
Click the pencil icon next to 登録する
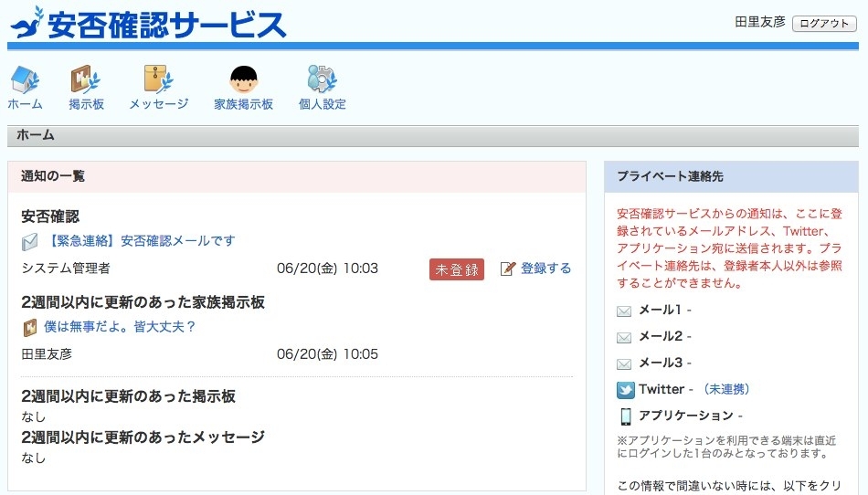(x=508, y=269)
